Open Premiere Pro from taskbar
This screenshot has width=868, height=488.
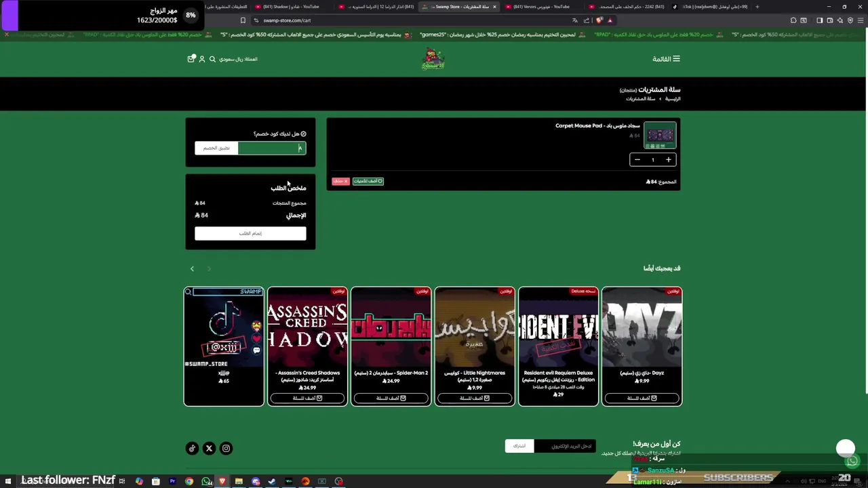[x=172, y=481]
